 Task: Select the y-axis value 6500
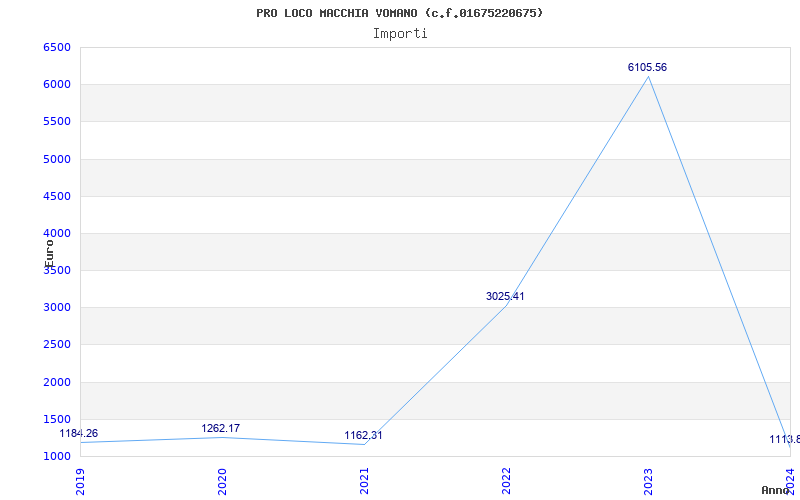tap(57, 47)
